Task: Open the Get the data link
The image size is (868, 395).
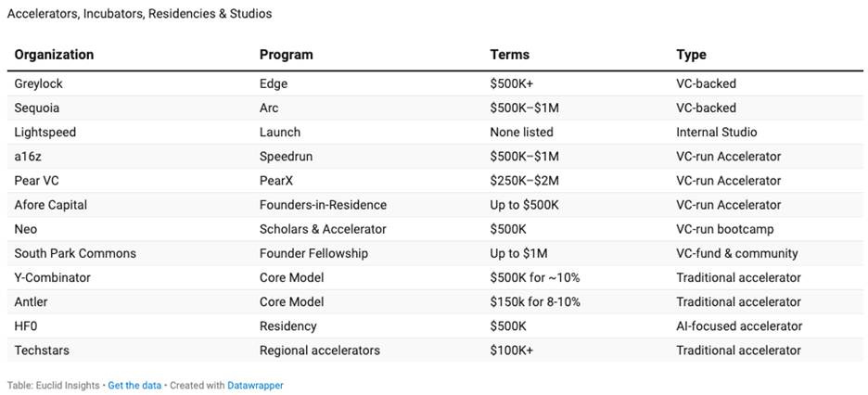Action: [x=134, y=385]
